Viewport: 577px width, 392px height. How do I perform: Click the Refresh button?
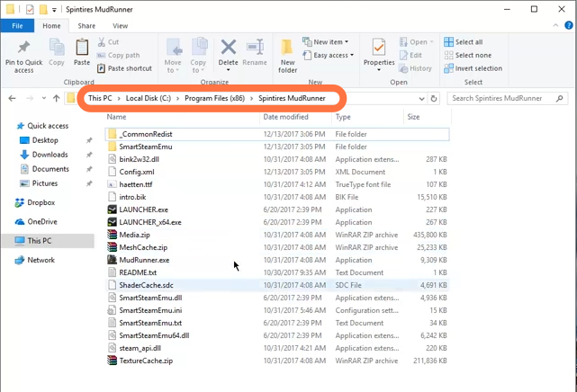434,99
